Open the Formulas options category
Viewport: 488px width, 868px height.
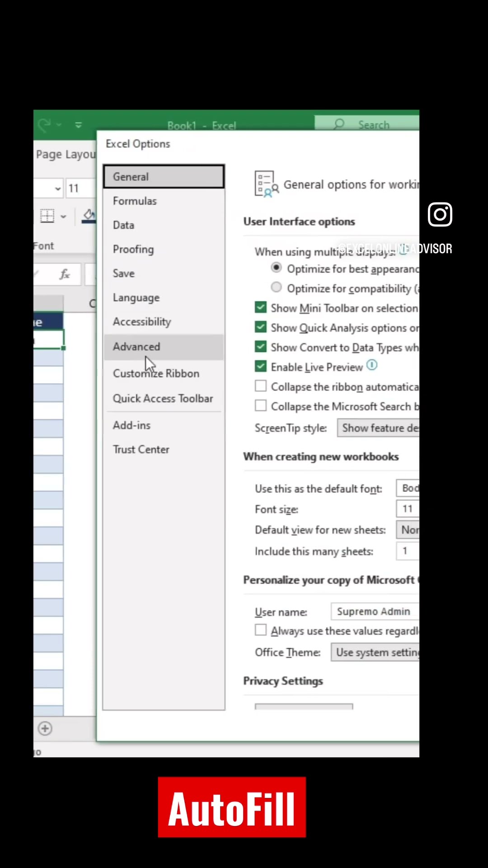pos(164,201)
